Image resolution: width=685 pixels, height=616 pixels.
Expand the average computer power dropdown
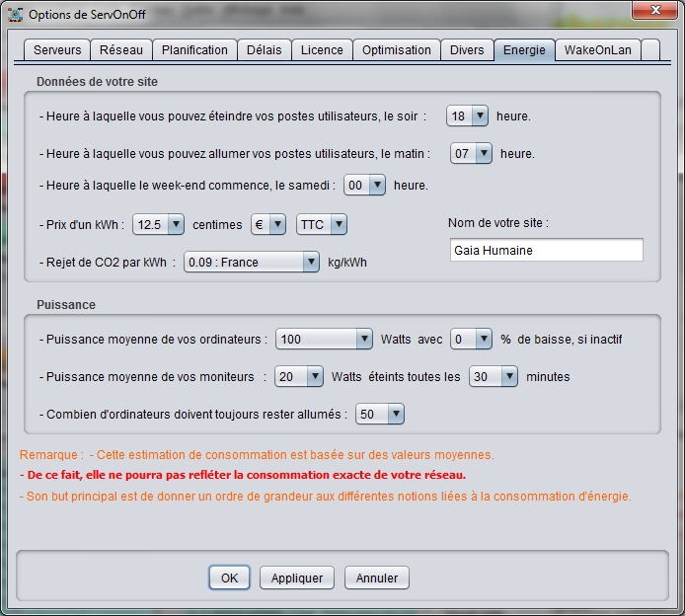pos(323,340)
